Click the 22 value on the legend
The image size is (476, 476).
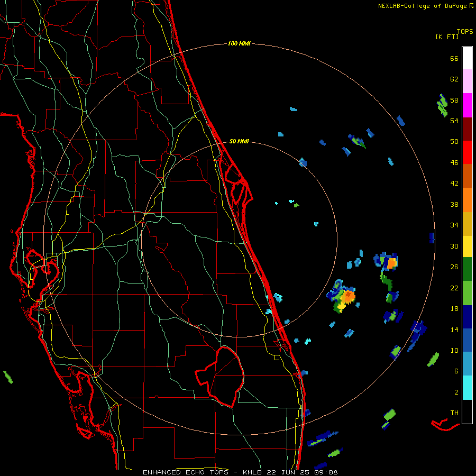pos(454,288)
